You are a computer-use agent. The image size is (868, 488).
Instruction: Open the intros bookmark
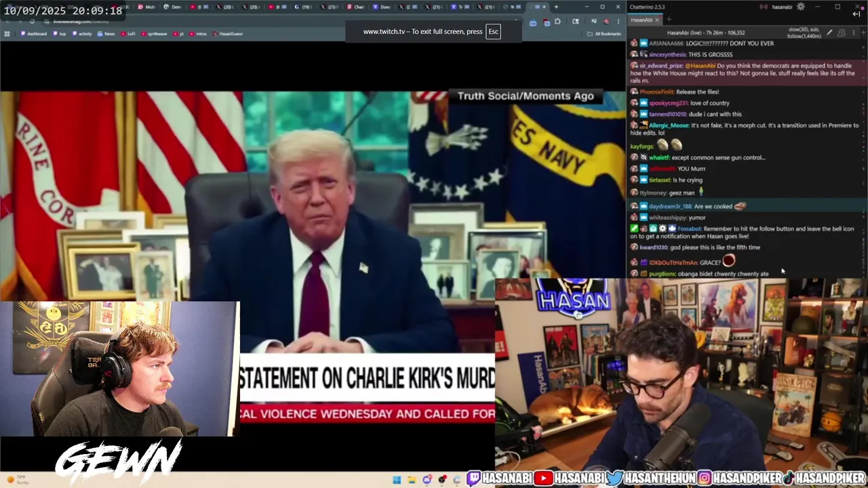tap(199, 33)
